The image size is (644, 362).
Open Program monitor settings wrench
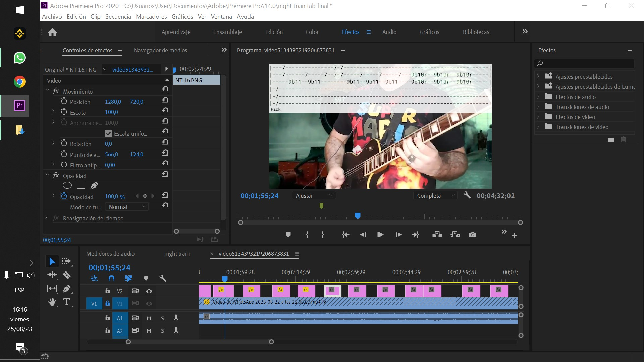point(467,195)
